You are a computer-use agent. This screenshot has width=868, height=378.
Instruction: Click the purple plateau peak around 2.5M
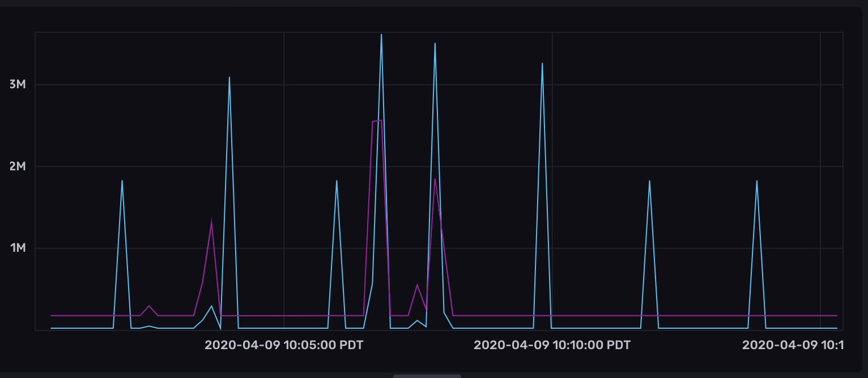[x=377, y=121]
